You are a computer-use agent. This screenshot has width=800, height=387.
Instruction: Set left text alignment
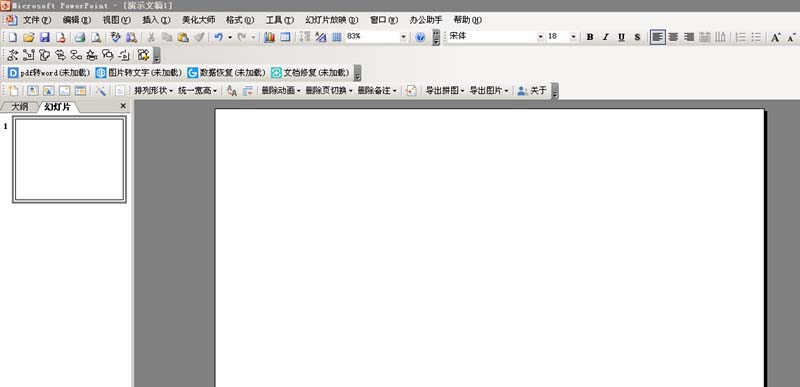point(658,37)
